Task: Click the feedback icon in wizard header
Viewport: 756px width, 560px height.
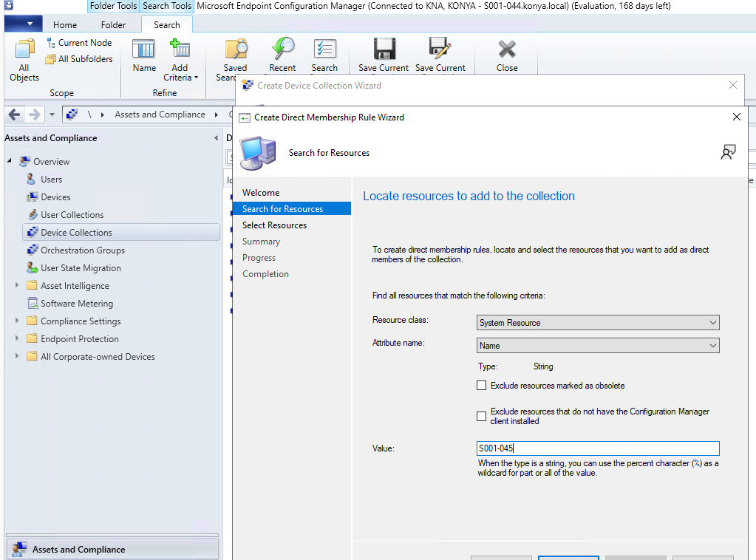Action: 728,152
